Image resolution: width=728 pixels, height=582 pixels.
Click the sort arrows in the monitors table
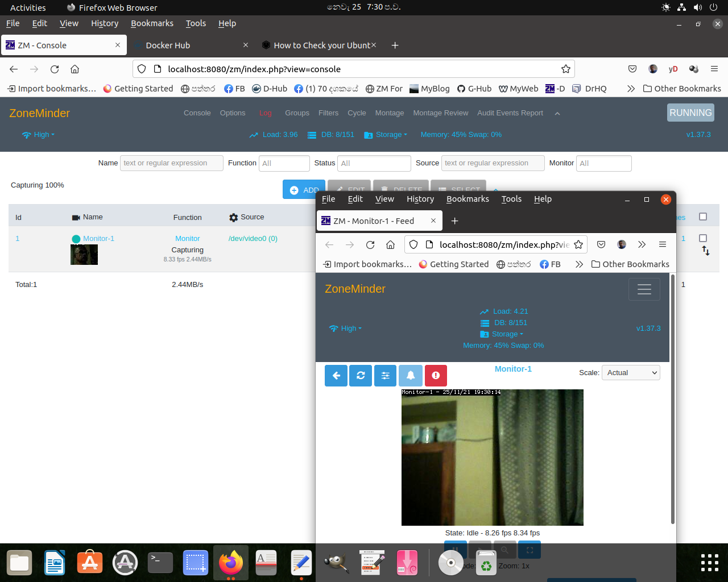click(x=705, y=250)
